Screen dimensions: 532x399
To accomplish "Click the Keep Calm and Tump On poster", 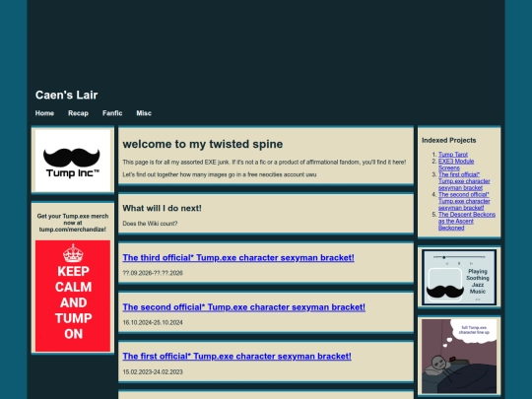I will [x=73, y=296].
